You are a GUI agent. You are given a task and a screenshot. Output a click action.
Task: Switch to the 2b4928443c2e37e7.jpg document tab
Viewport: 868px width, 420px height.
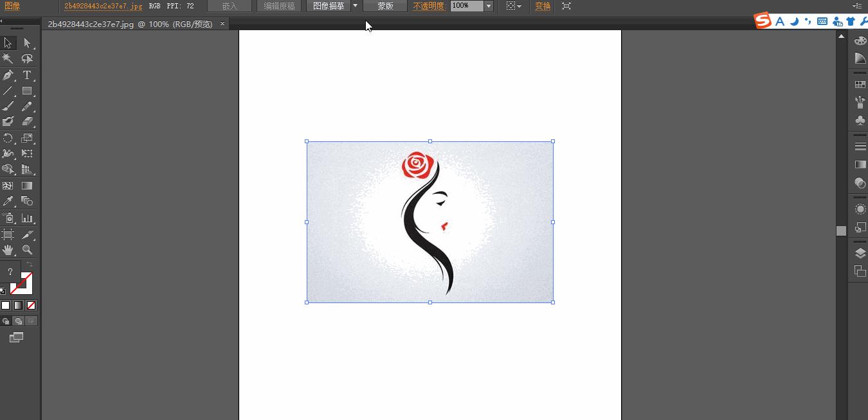pyautogui.click(x=129, y=23)
